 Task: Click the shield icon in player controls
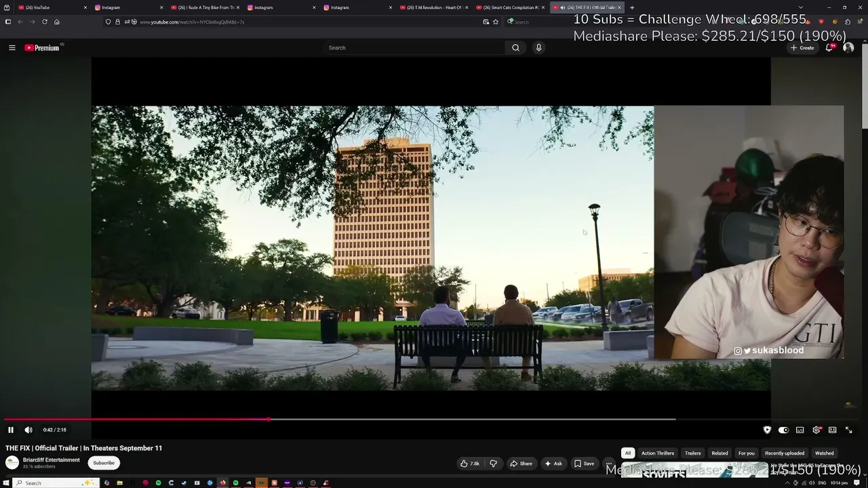(767, 430)
